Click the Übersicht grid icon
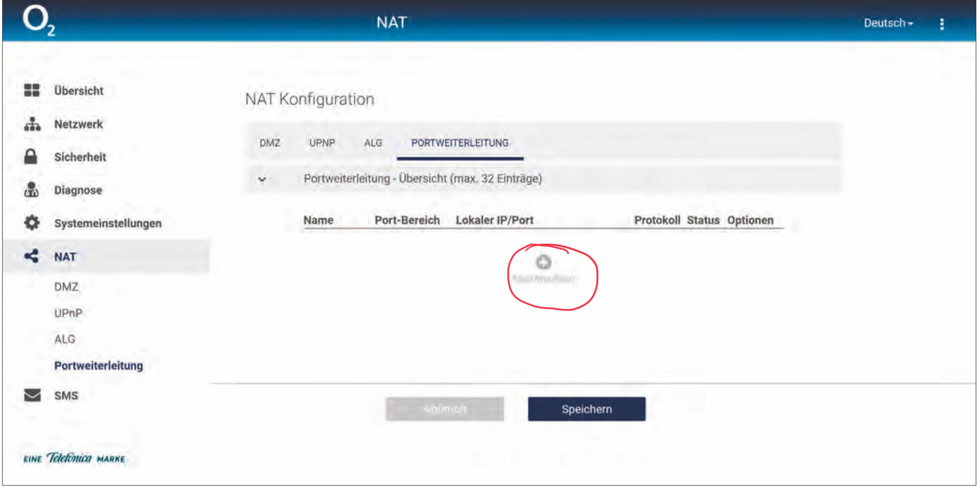 [32, 90]
